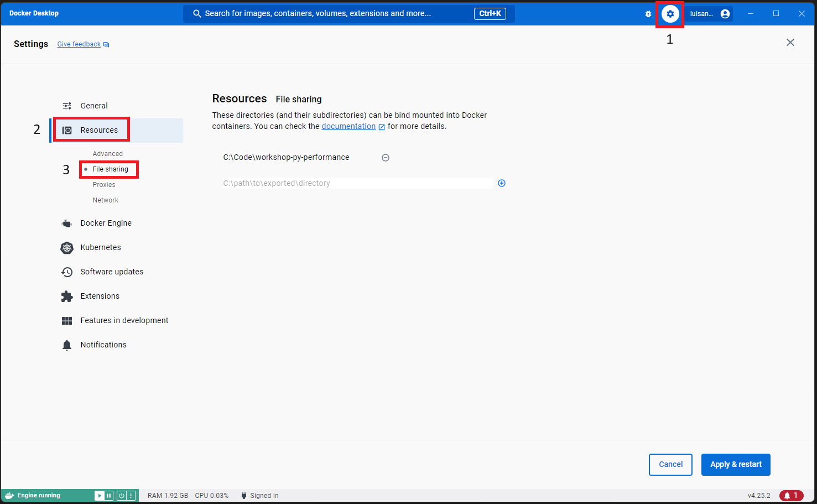This screenshot has height=504, width=817.
Task: Remove the C:\Code\workshop-py-performance shared directory
Action: point(386,158)
